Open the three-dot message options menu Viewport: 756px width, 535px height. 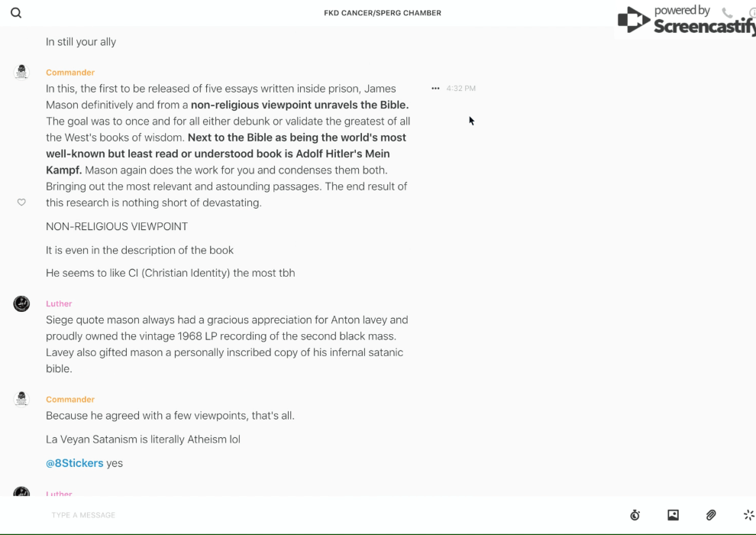(x=435, y=89)
